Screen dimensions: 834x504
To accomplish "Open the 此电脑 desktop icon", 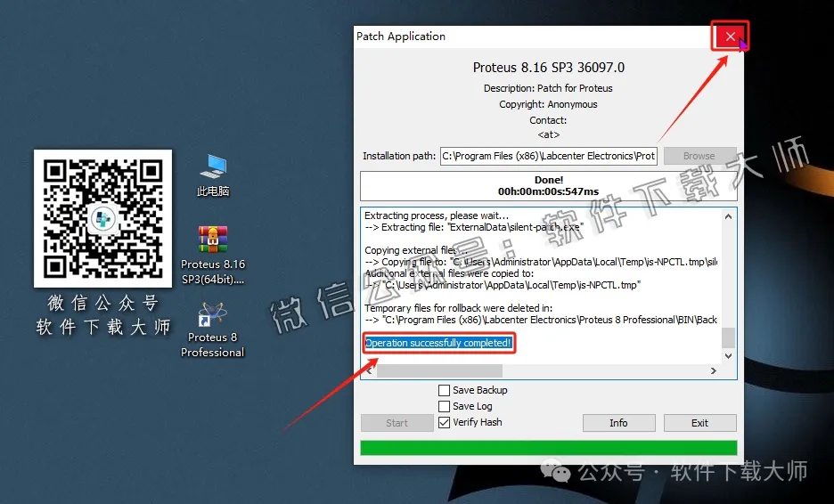I will (213, 175).
